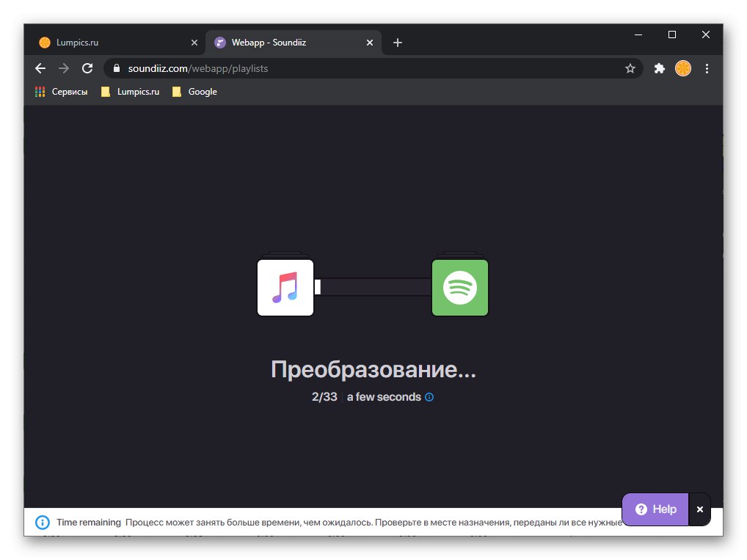747x560 pixels.
Task: Close the Chrome window
Action: [706, 34]
